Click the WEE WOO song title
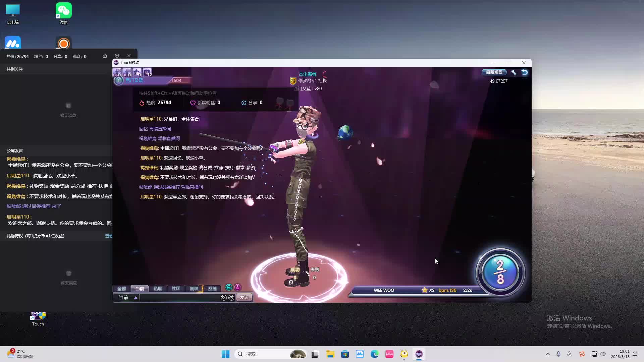644x362 pixels. (x=384, y=290)
